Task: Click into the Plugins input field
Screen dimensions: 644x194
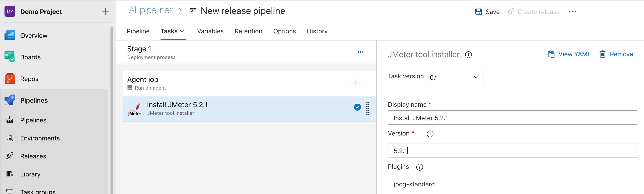Action: tap(512, 184)
